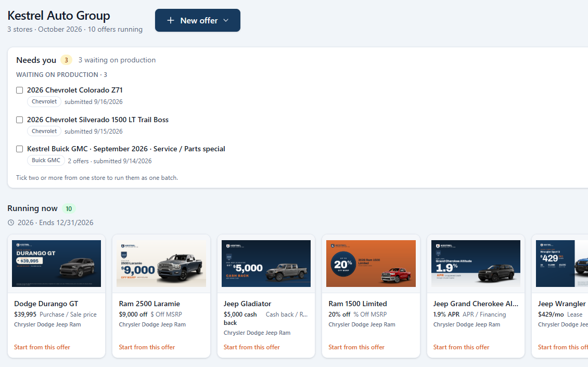The image size is (588, 367).
Task: Start from the Ram 2500 Laramie offer
Action: click(147, 347)
